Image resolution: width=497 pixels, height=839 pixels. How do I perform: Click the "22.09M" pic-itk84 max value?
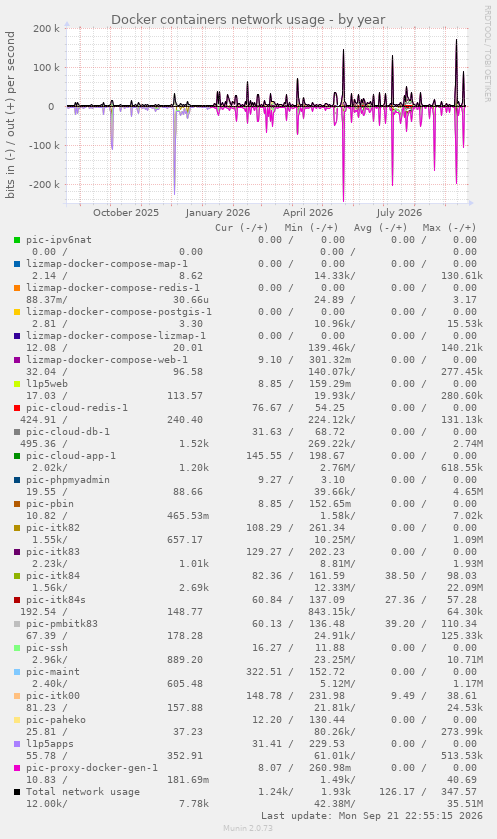pos(465,588)
